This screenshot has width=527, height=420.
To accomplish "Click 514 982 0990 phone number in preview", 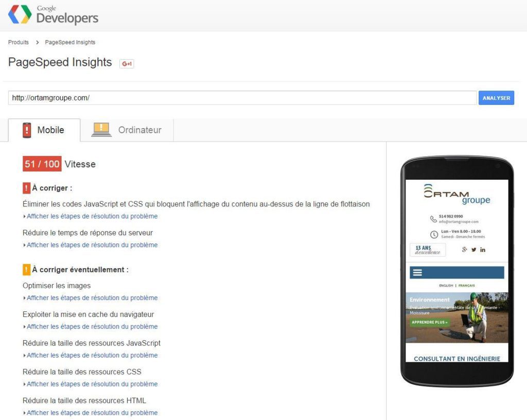I will coord(451,216).
